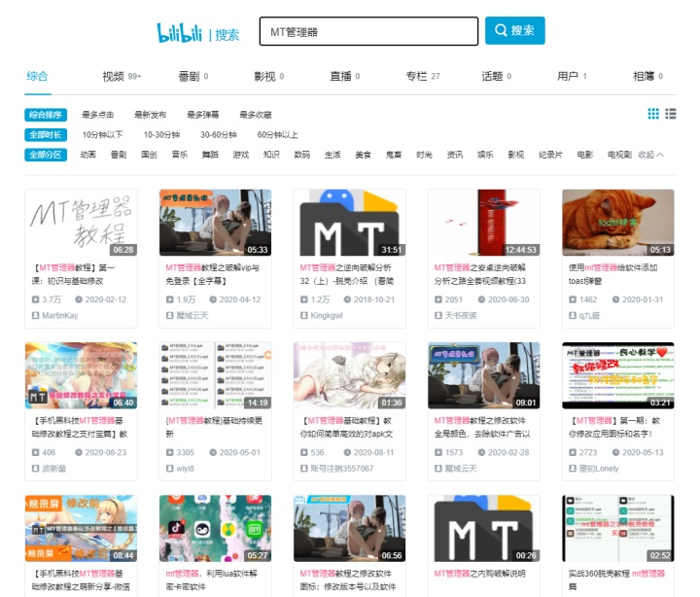This screenshot has width=700, height=597.
Task: Filter by 电影 category
Action: click(x=585, y=155)
